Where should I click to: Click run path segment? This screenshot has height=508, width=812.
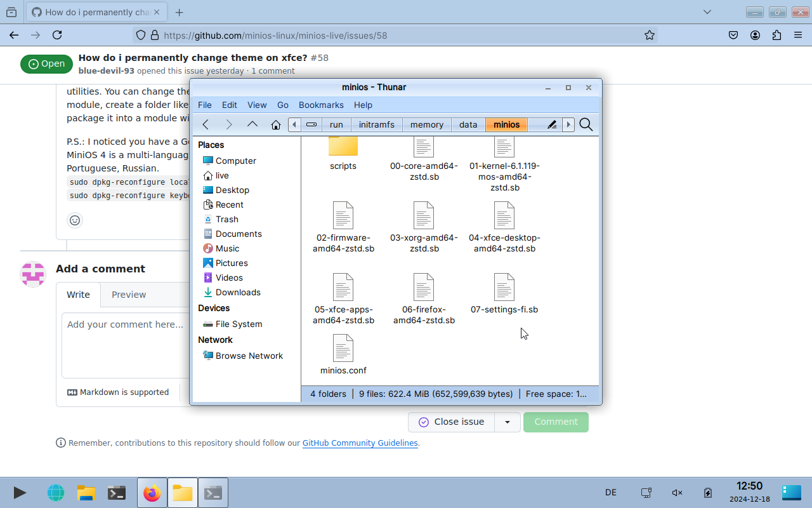pyautogui.click(x=336, y=124)
